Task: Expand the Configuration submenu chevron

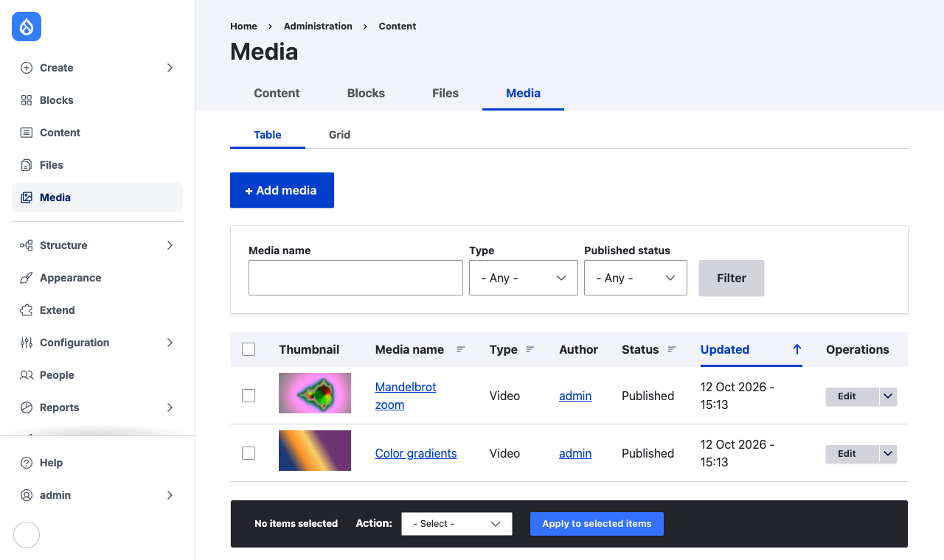Action: (170, 343)
